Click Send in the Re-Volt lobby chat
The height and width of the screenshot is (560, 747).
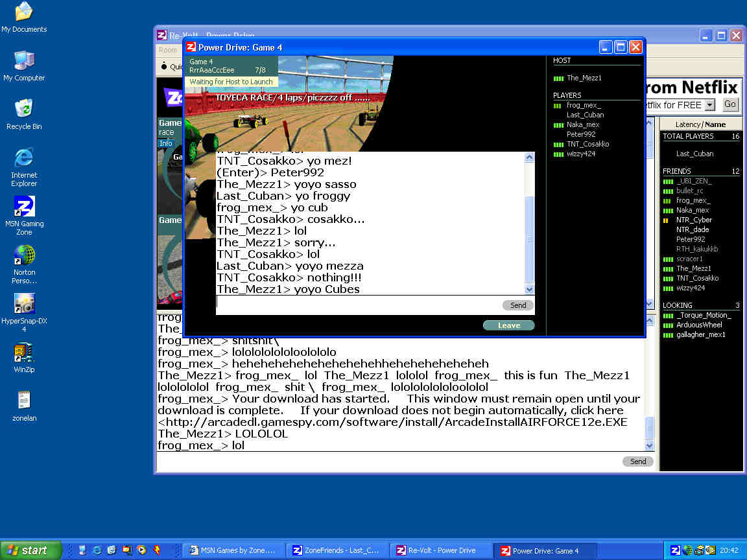(x=638, y=461)
